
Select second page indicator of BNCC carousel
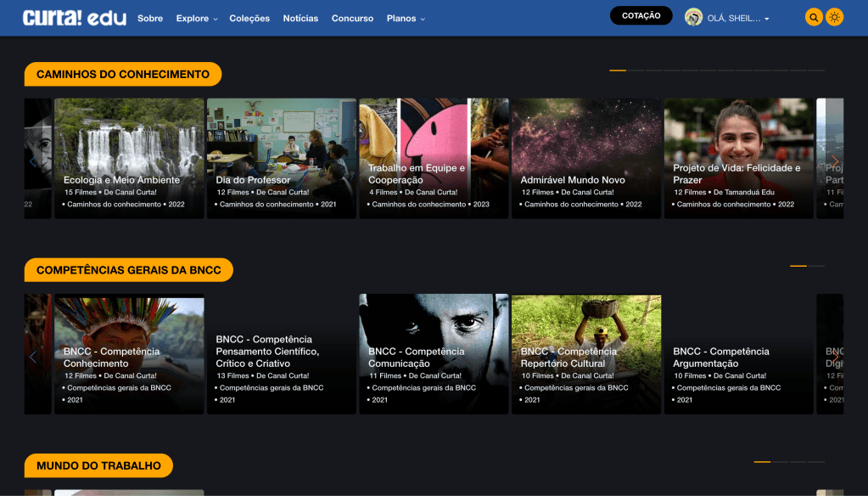[816, 266]
